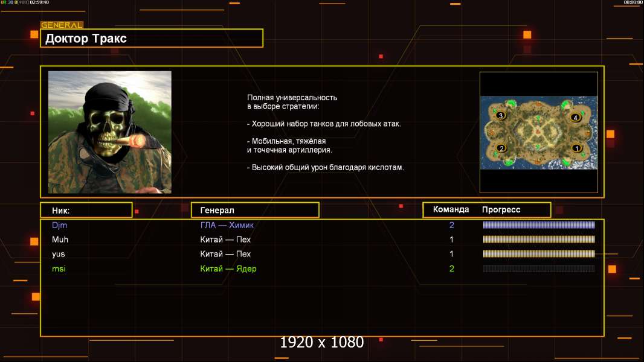Click the 00:00:00 timer readout
644x362 pixels.
click(633, 2)
